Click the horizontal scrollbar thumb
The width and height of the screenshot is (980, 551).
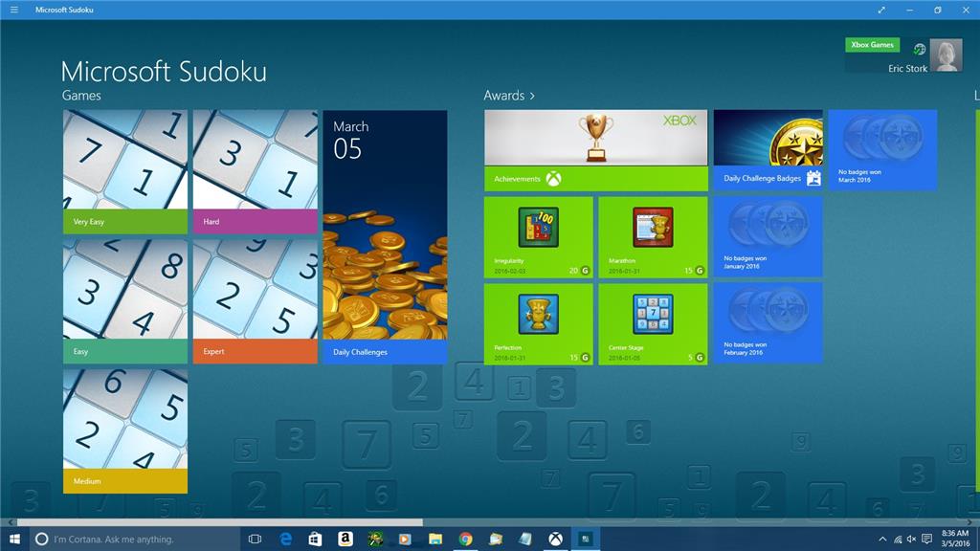click(x=220, y=522)
